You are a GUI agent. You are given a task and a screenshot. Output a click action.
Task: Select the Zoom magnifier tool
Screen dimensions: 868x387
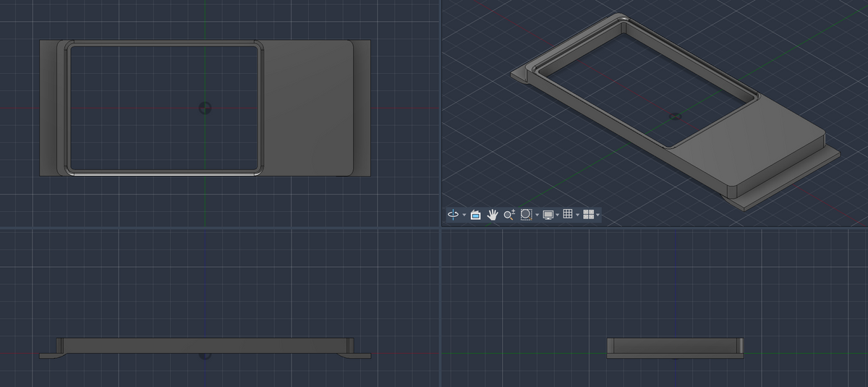pos(509,215)
